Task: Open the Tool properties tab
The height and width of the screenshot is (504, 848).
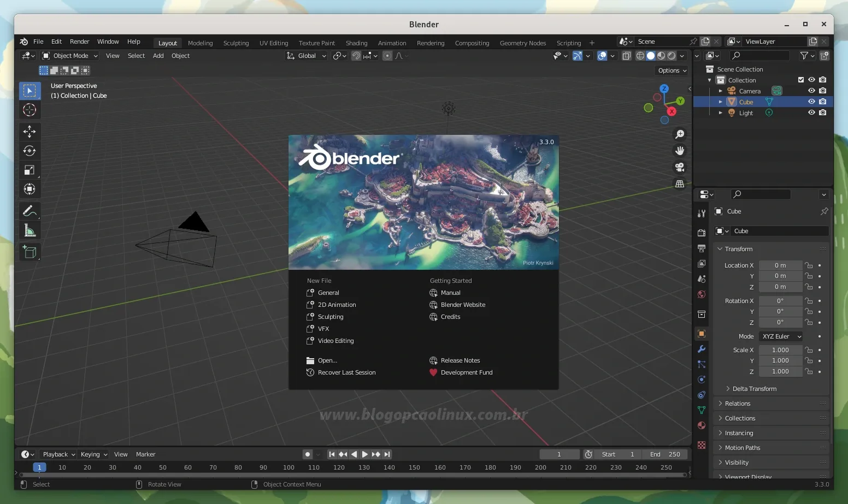Action: click(x=702, y=214)
